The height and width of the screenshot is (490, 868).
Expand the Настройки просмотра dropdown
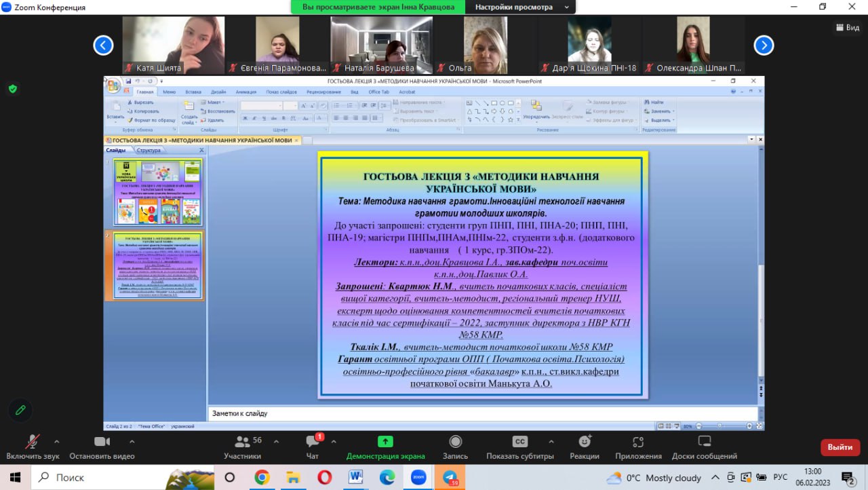(x=520, y=7)
